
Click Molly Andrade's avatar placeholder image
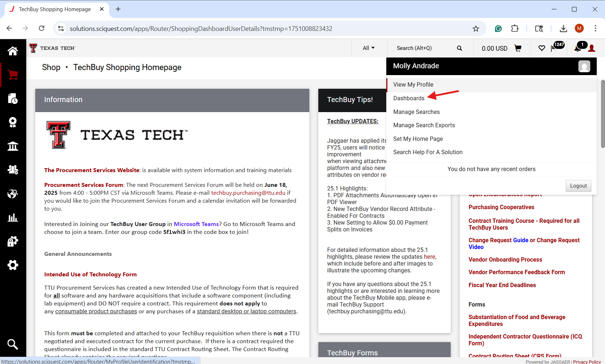(584, 66)
